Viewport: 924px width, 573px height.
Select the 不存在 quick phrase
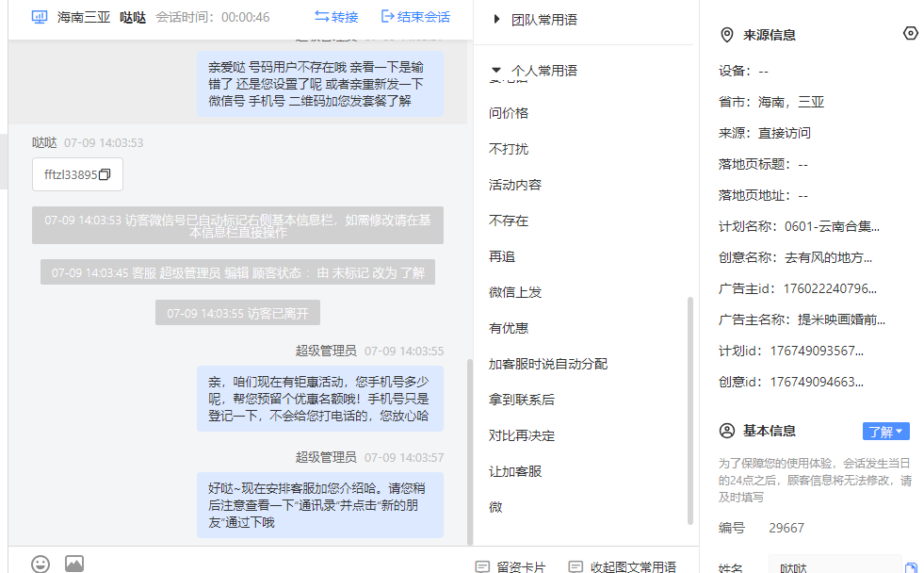[509, 221]
